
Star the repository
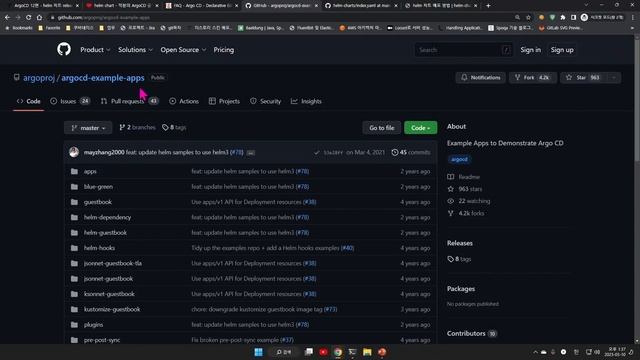583,78
